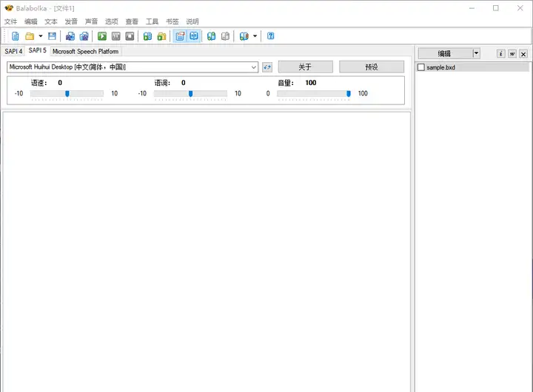Create a new document with the toolbar icon

[16, 36]
